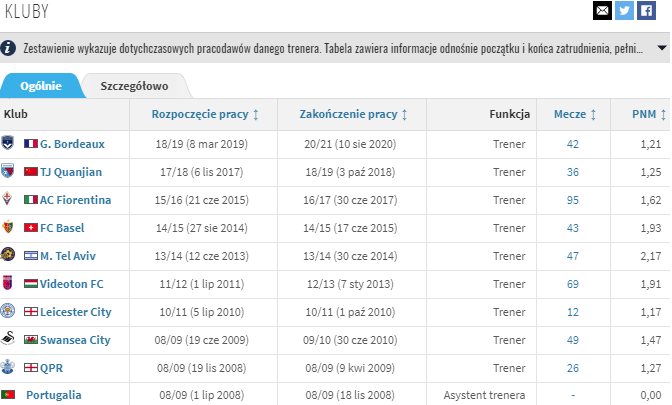The image size is (672, 405).
Task: Share the page via email envelope icon
Action: (602, 10)
